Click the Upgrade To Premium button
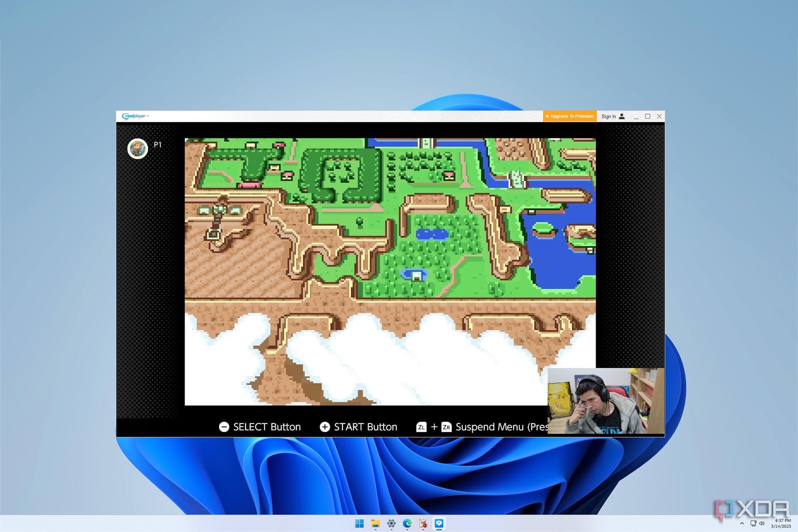The width and height of the screenshot is (798, 532). (569, 116)
